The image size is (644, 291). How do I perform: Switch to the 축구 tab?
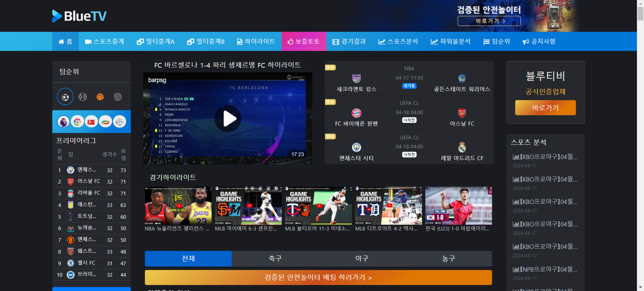[275, 259]
